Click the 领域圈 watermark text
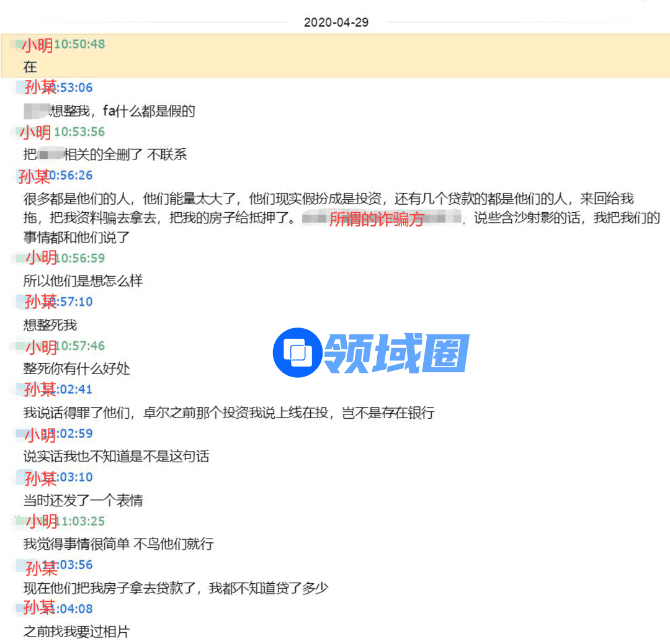 (397, 353)
